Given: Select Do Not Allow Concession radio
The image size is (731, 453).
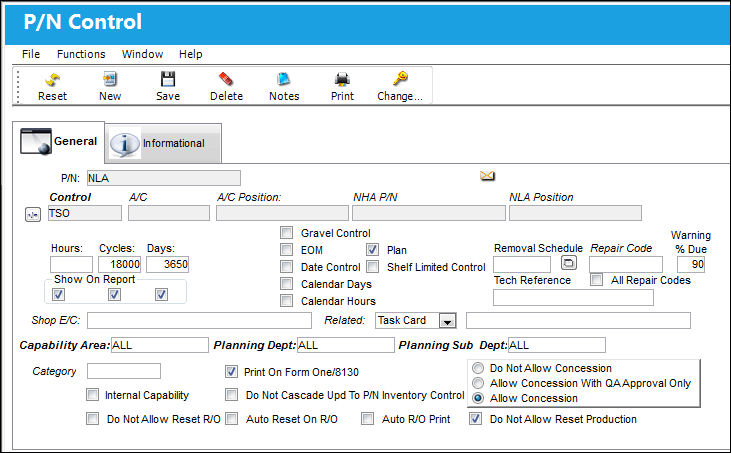Looking at the screenshot, I should coord(478,368).
